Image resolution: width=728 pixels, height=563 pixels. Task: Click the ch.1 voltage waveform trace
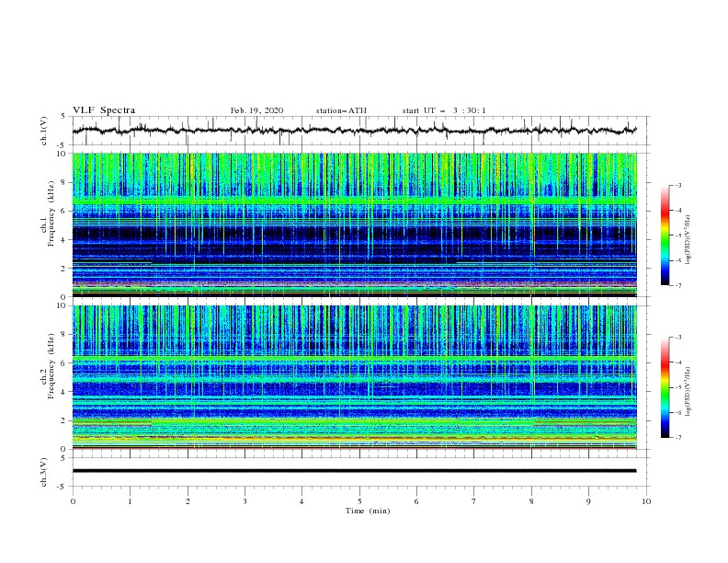tap(354, 130)
